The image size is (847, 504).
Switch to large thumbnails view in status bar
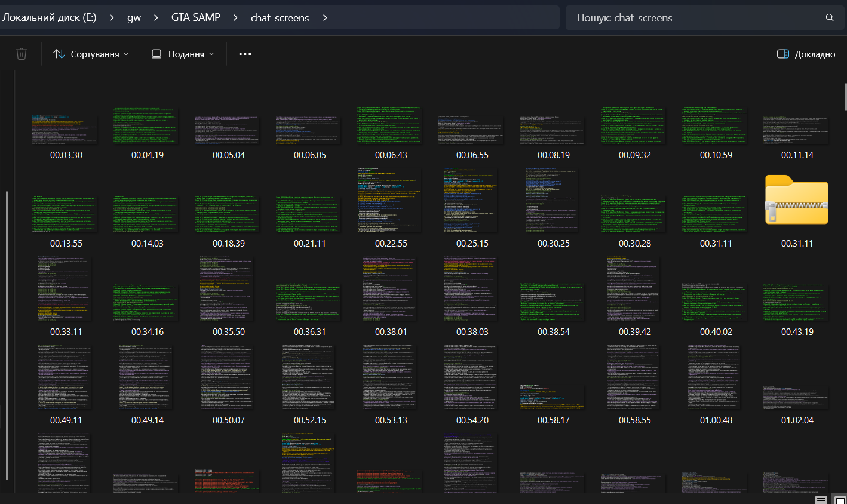(x=840, y=500)
